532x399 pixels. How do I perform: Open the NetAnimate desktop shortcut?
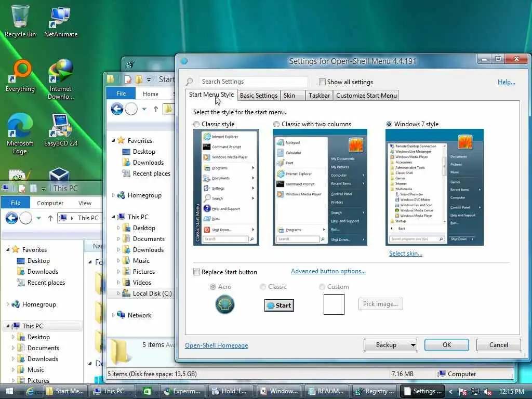point(61,21)
